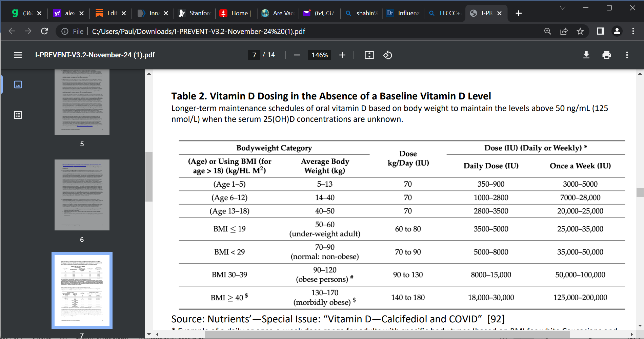
Task: Click the horizontal scrollbar at bottom
Action: [387, 335]
